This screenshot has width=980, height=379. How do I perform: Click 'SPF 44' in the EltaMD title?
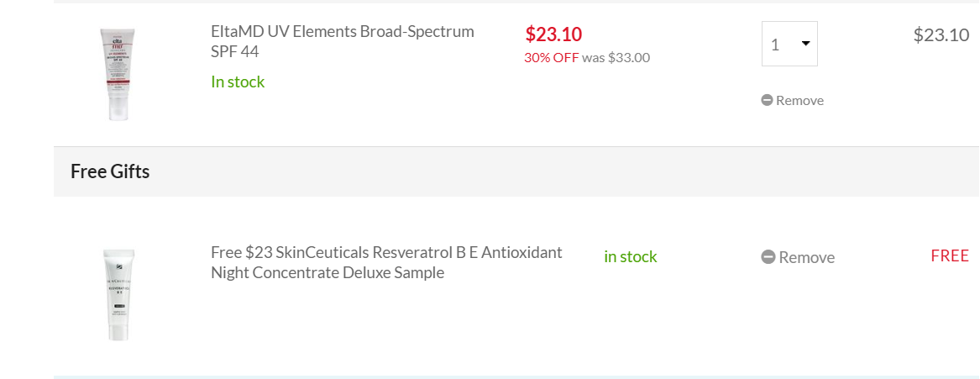click(x=235, y=51)
